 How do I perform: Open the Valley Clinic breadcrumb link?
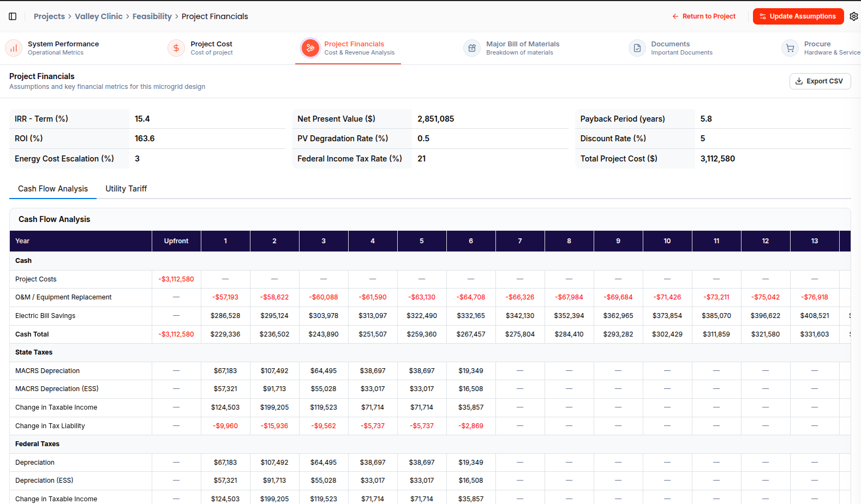click(x=99, y=16)
